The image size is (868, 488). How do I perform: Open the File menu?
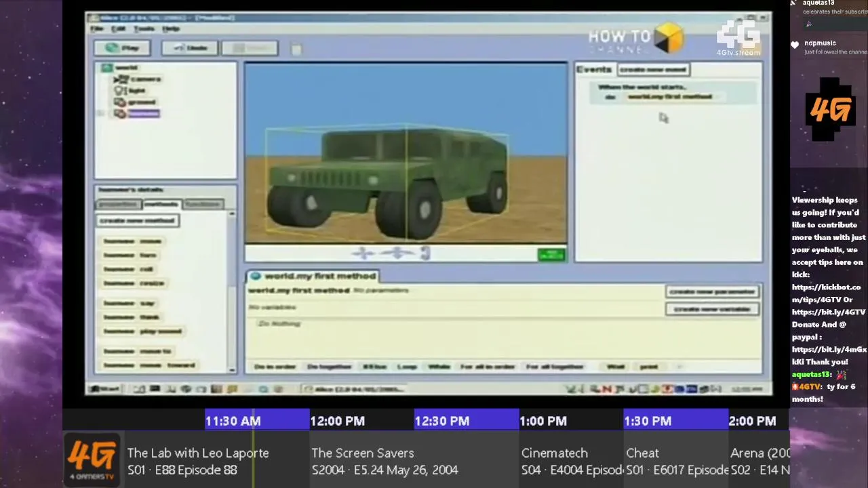[x=98, y=29]
